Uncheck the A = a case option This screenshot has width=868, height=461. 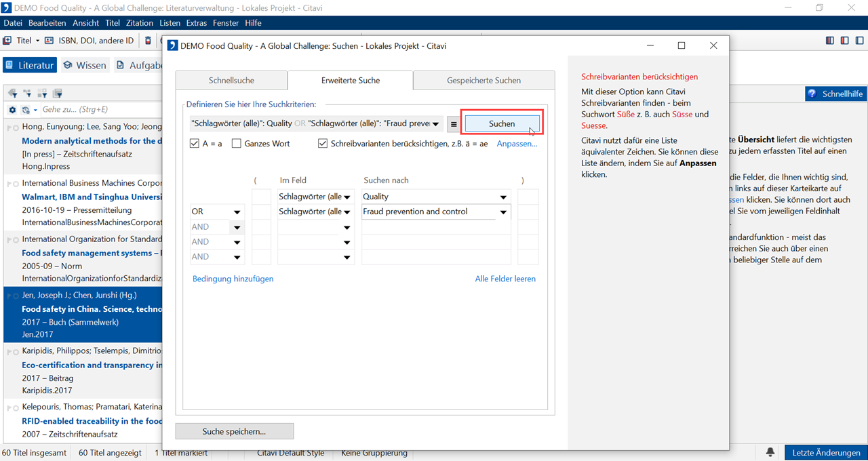pos(195,144)
